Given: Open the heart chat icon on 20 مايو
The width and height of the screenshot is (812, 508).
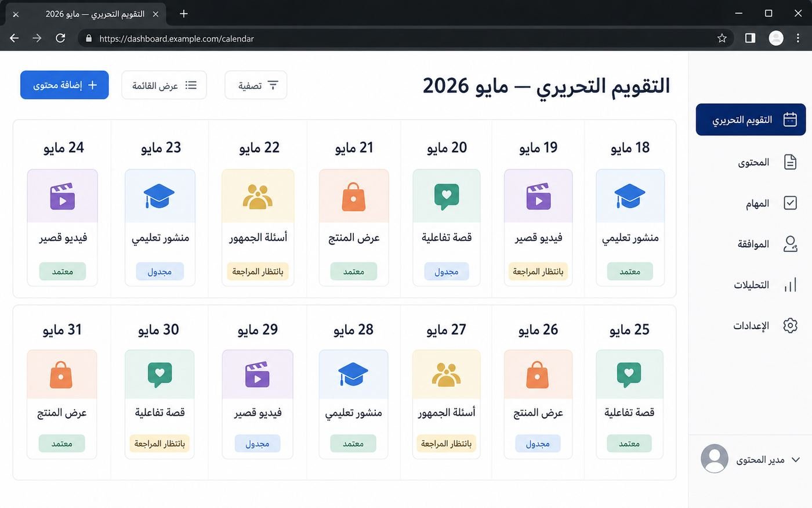Looking at the screenshot, I should click(447, 197).
